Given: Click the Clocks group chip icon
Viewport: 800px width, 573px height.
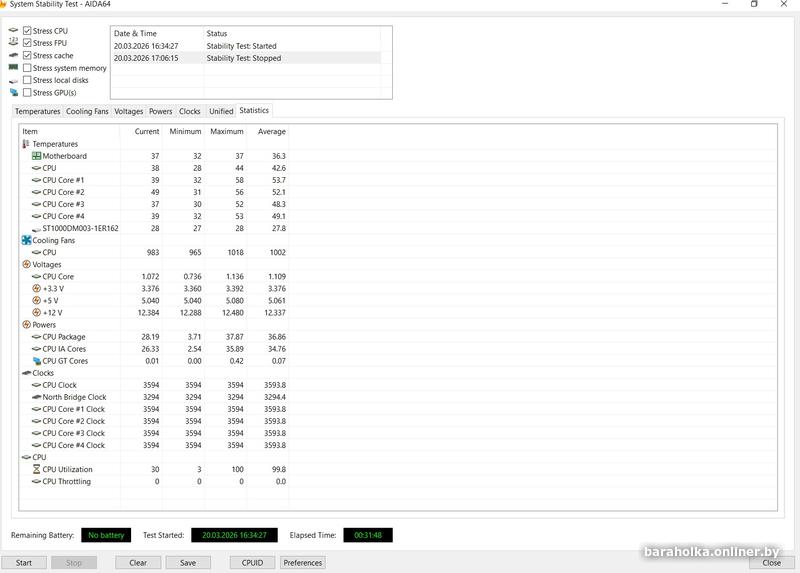Looking at the screenshot, I should 27,373.
